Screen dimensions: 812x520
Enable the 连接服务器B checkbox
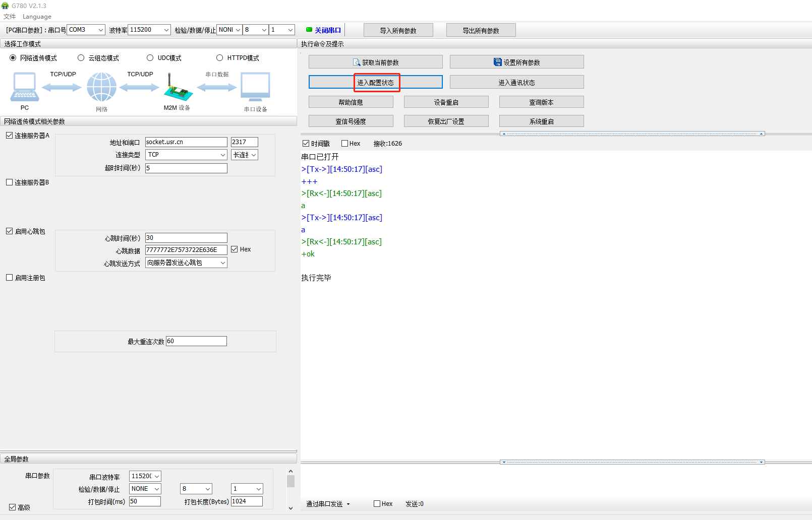tap(10, 182)
